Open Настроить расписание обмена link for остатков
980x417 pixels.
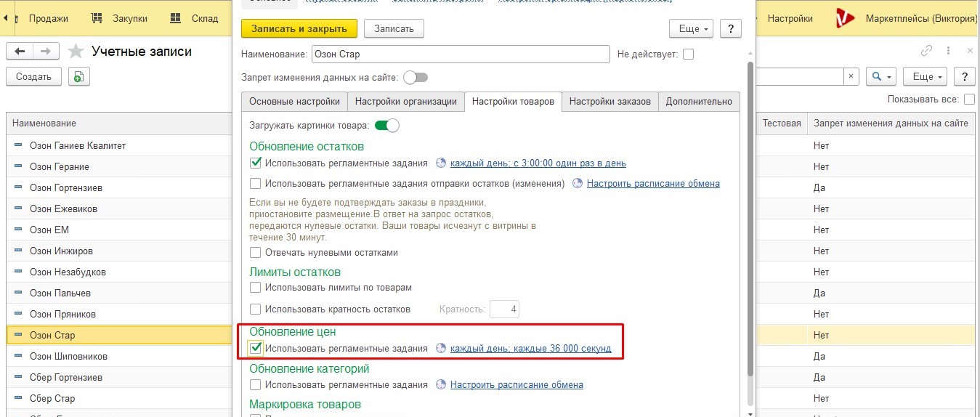(653, 184)
